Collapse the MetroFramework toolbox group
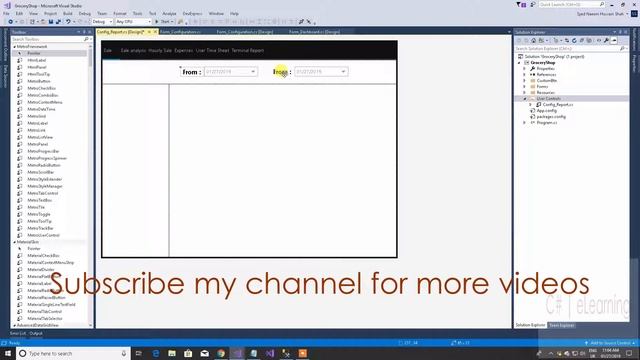 point(15,47)
